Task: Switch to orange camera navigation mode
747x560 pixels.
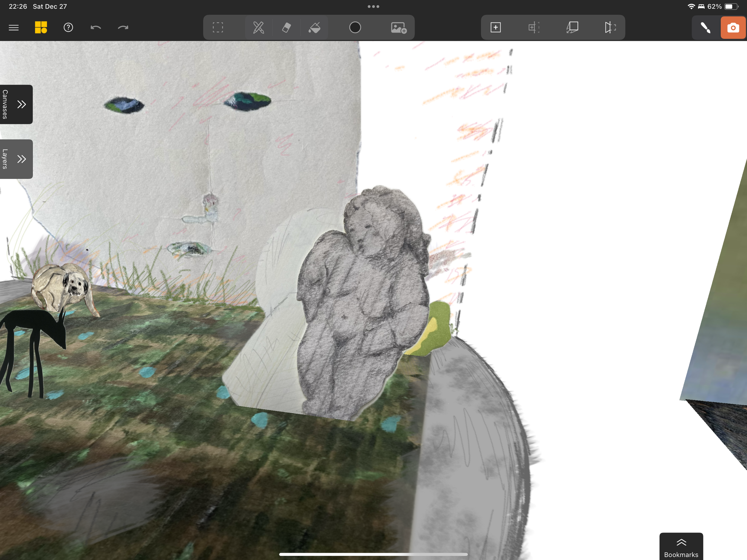Action: (x=733, y=27)
